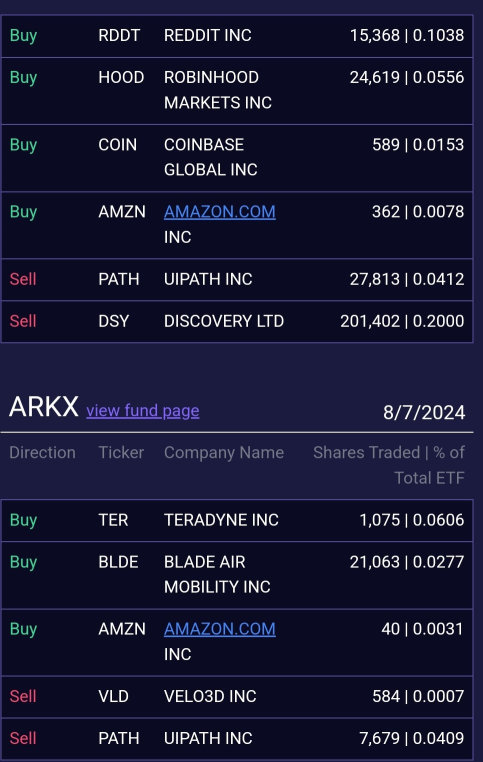Click the 8/7/2024 date label
The width and height of the screenshot is (483, 762).
424,413
